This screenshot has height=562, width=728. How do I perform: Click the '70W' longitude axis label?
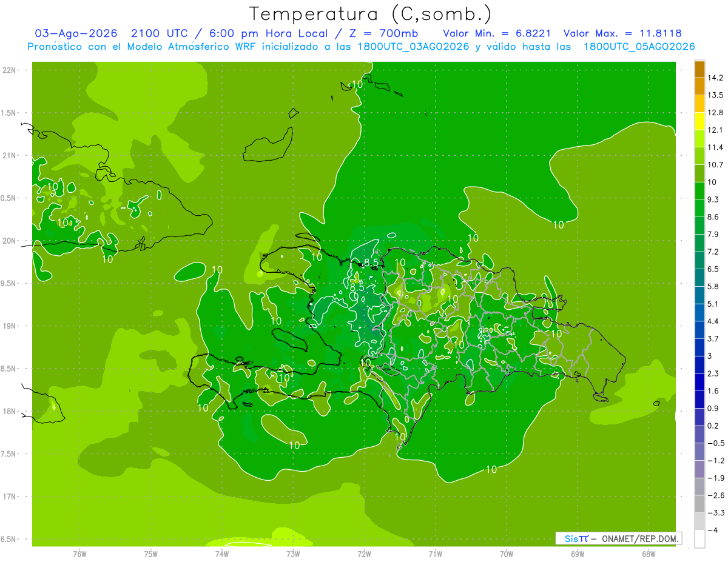[x=507, y=554]
